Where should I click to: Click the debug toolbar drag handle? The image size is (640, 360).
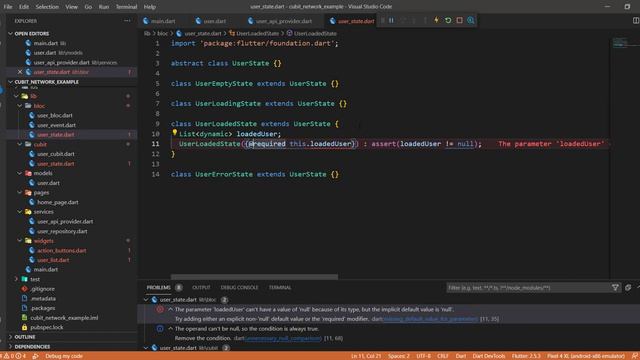(x=382, y=20)
